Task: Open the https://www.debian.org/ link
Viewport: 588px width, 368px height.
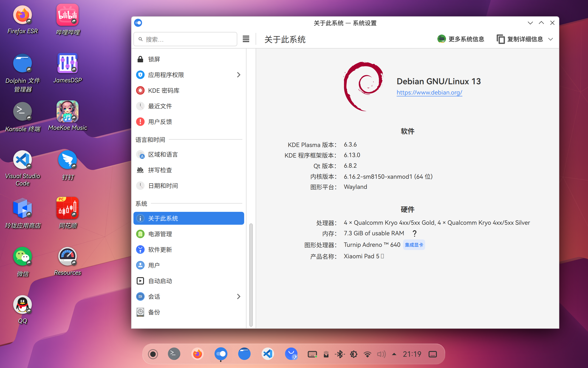Action: [429, 92]
